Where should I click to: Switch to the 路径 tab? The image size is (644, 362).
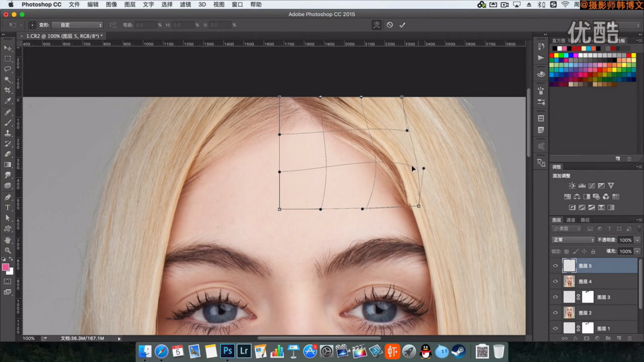click(585, 220)
